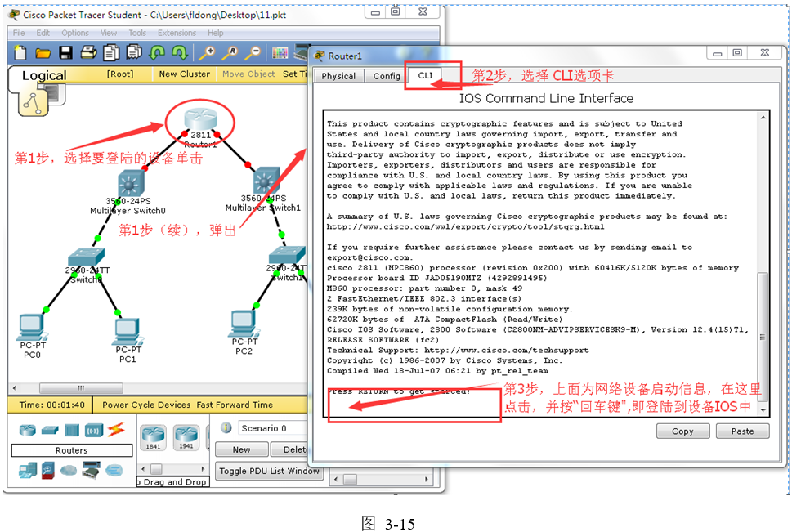Open the Options menu

(x=75, y=33)
